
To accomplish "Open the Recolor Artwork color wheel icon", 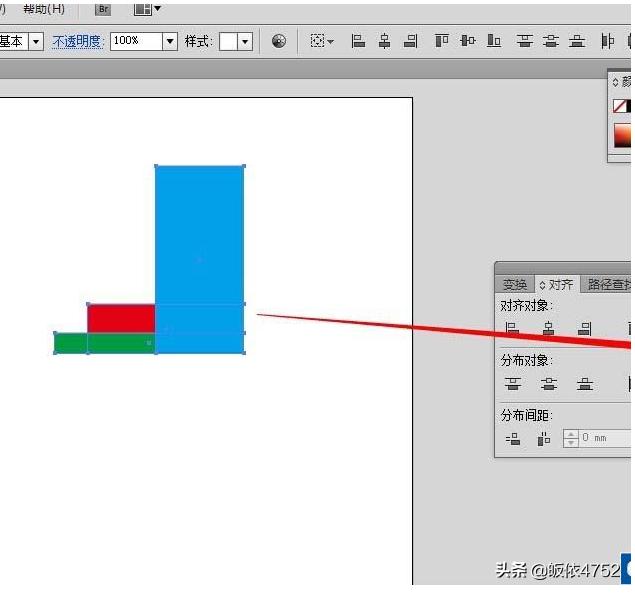I will click(x=279, y=41).
